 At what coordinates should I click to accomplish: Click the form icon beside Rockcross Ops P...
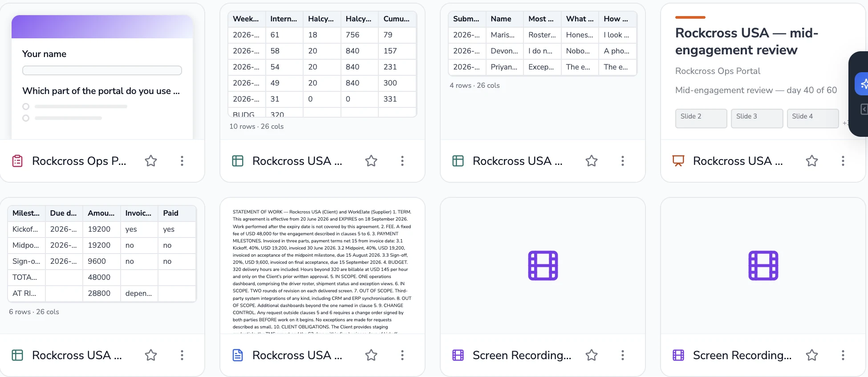(x=17, y=161)
